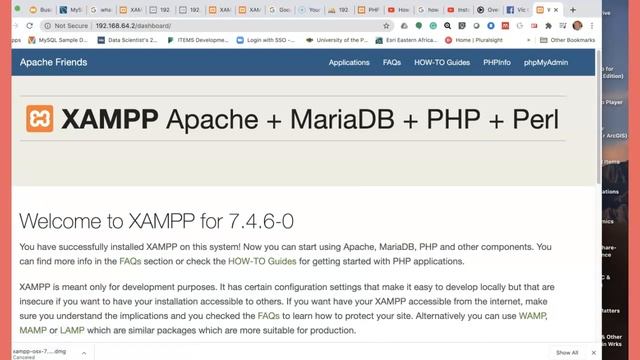Viewport: 640px width, 360px height.
Task: Follow the WAMP link
Action: coord(532,316)
